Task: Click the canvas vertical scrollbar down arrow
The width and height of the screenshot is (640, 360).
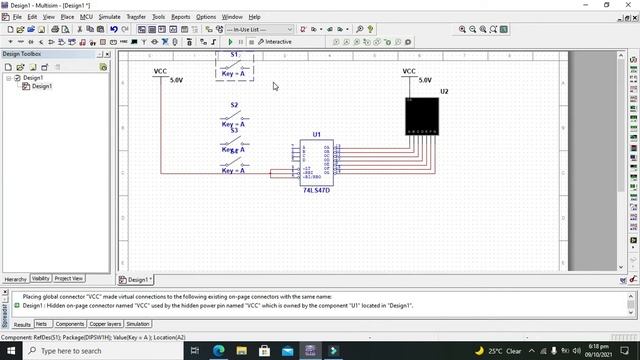Action: click(621, 267)
